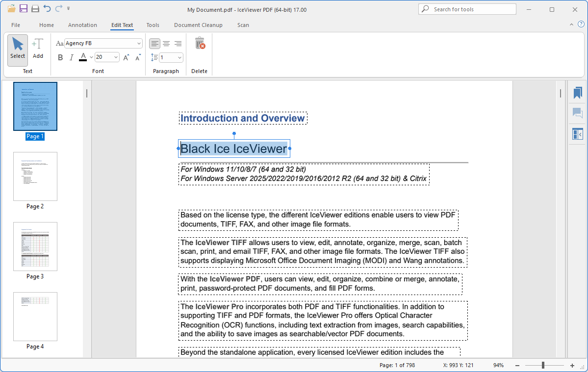Click the zoom slider handle
The image size is (588, 372).
pos(543,365)
